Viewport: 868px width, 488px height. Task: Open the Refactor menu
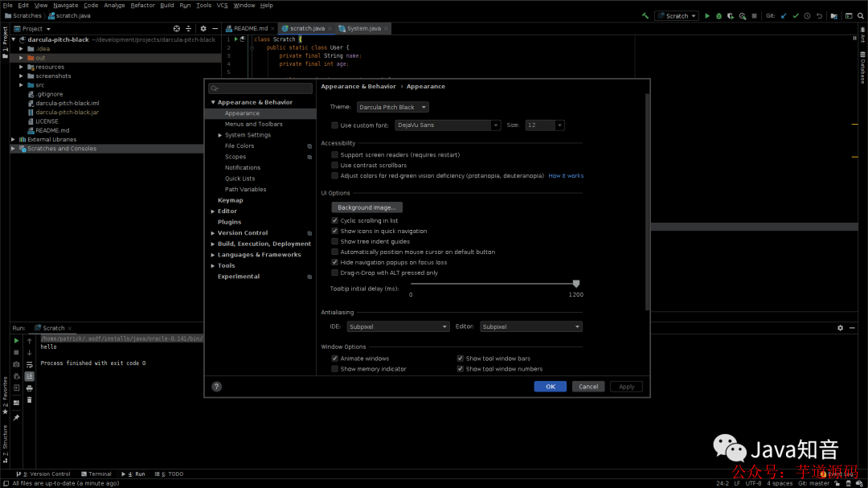click(142, 5)
